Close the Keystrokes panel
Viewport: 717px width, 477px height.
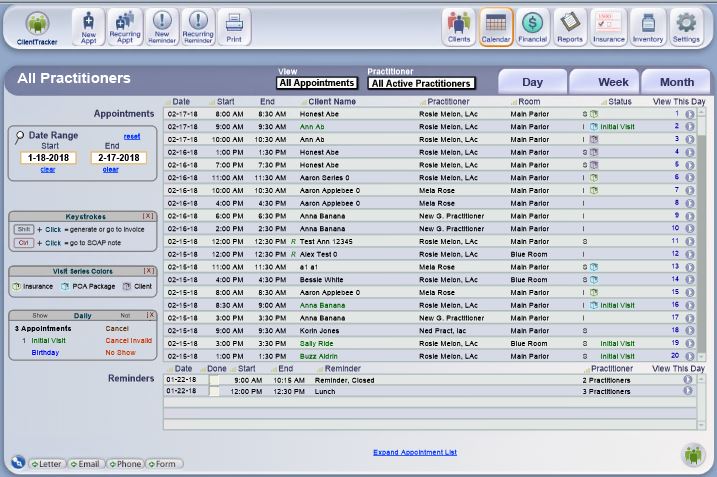point(148,216)
